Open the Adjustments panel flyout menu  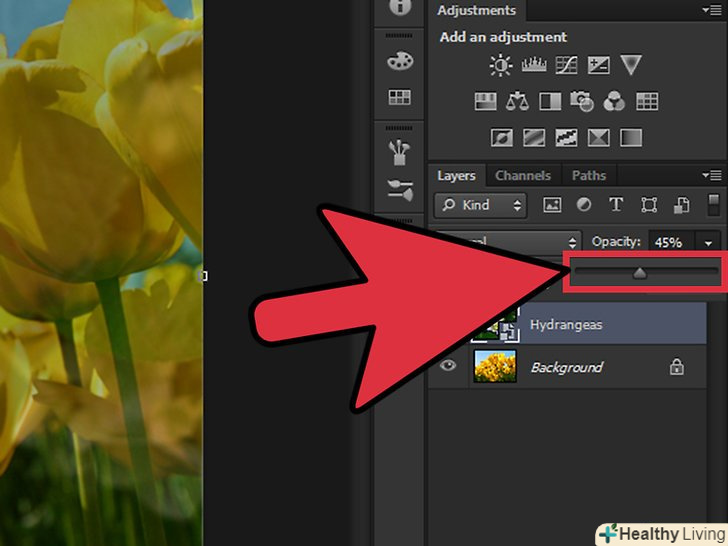coord(712,10)
